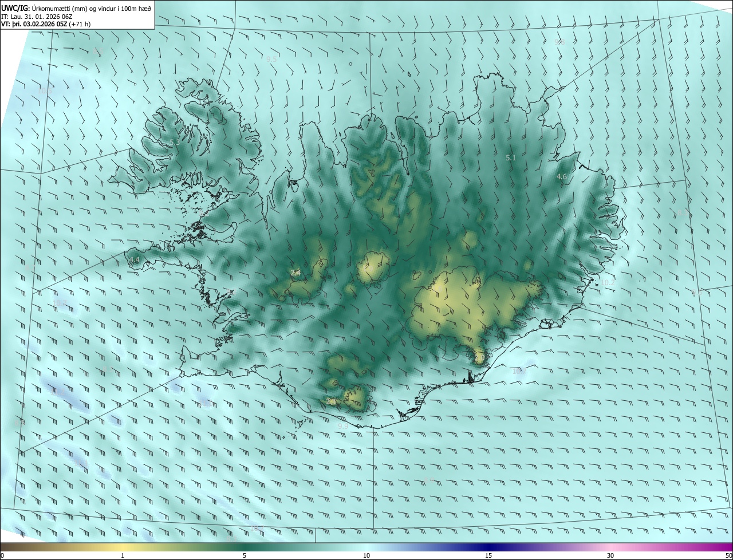Click the title 'Úrkomumætti (mm) og vindur í 100m hæð'

click(91, 8)
